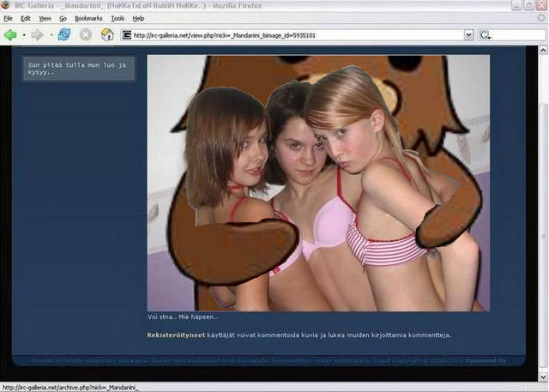Image resolution: width=549 pixels, height=392 pixels.
Task: Open the Back button history dropdown
Action: tap(22, 35)
